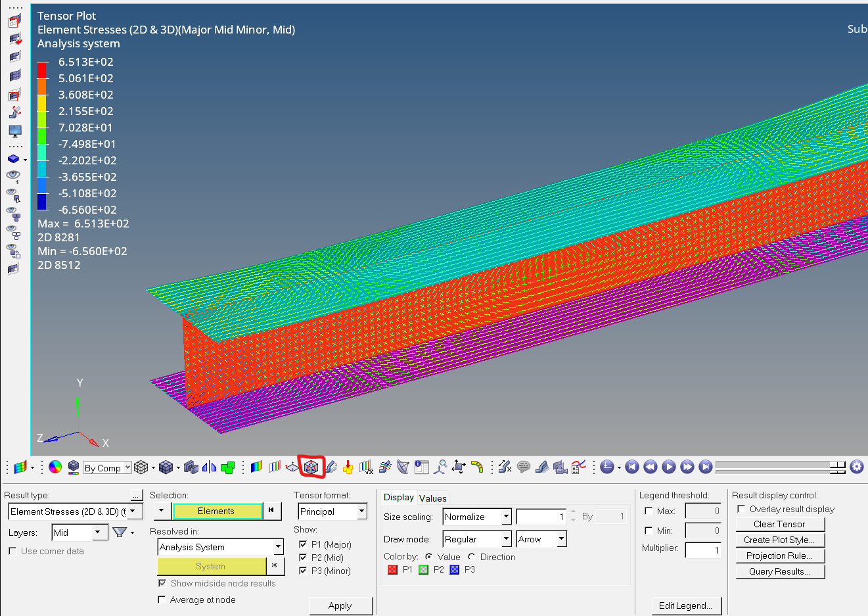Viewport: 868px width, 616px height.
Task: Switch to the Display tab
Action: [x=398, y=498]
